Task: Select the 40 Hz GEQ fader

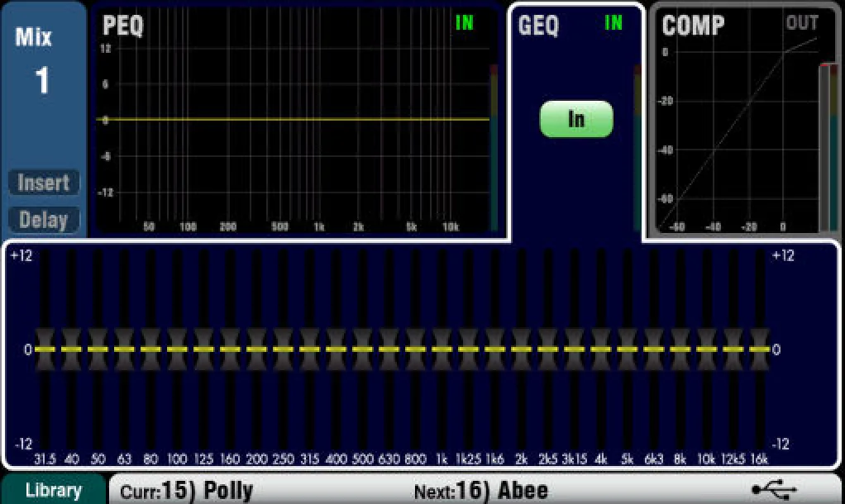Action: [71, 349]
